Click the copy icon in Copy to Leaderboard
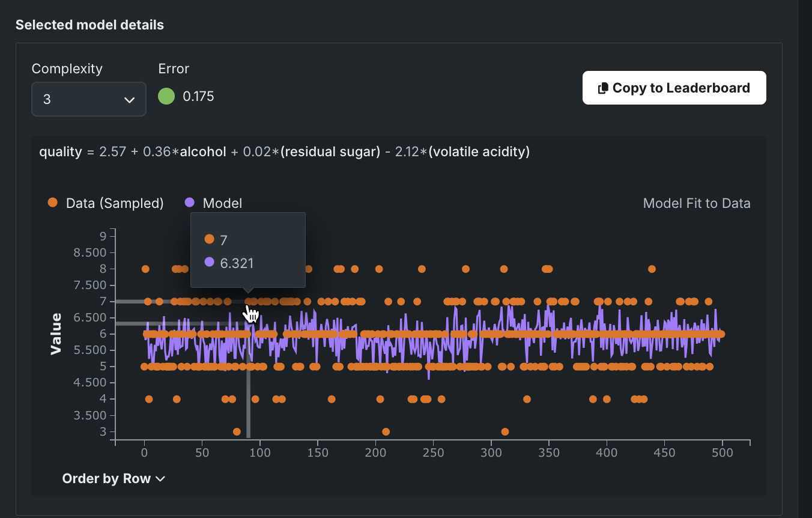 coord(604,88)
